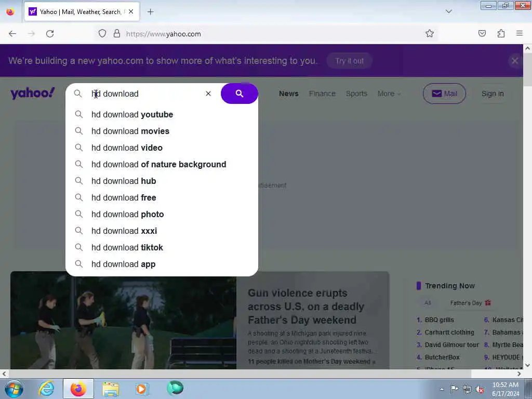
Task: Launch Internet Explorer from taskbar
Action: pos(46,389)
